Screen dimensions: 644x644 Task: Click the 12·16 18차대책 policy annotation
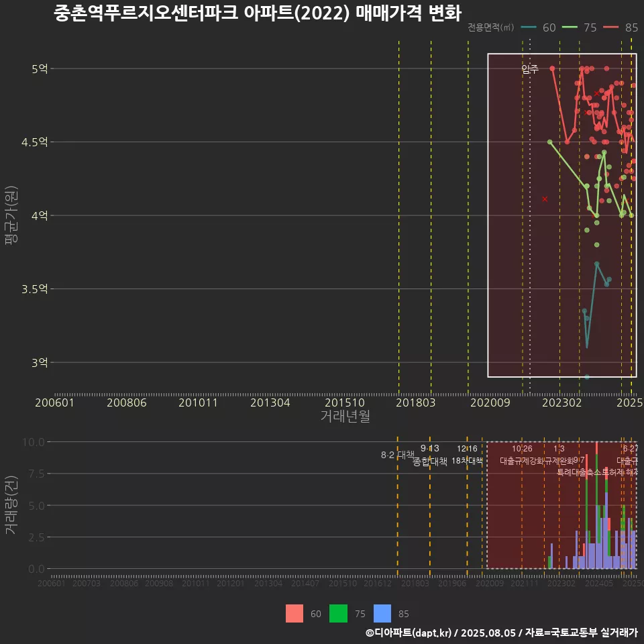tap(467, 455)
